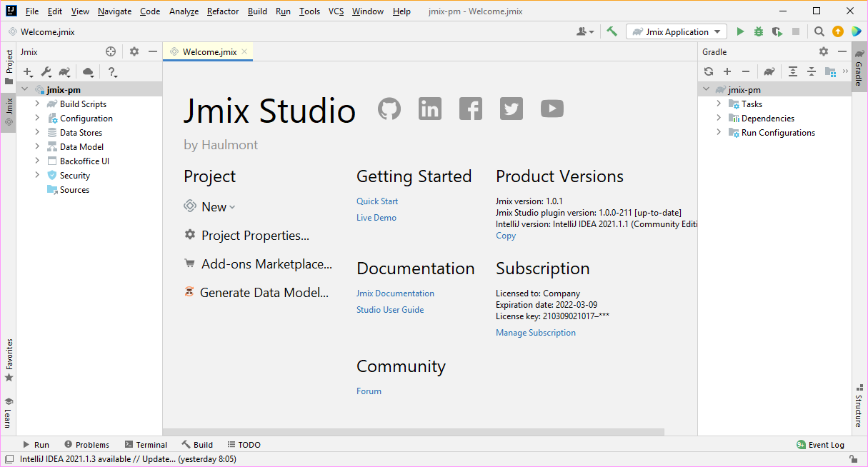Open the Terminal tool window tab
Image resolution: width=868 pixels, height=467 pixels.
[x=146, y=445]
